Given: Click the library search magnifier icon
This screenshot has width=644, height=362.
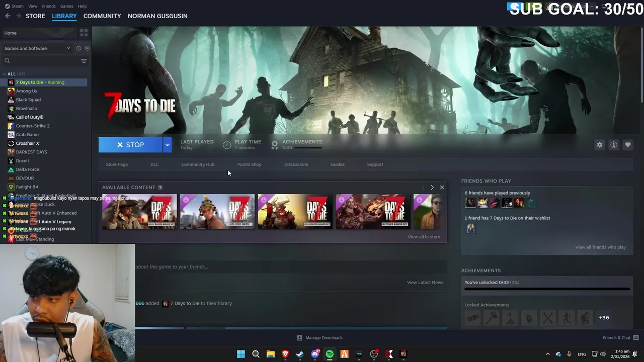Looking at the screenshot, I should point(8,61).
